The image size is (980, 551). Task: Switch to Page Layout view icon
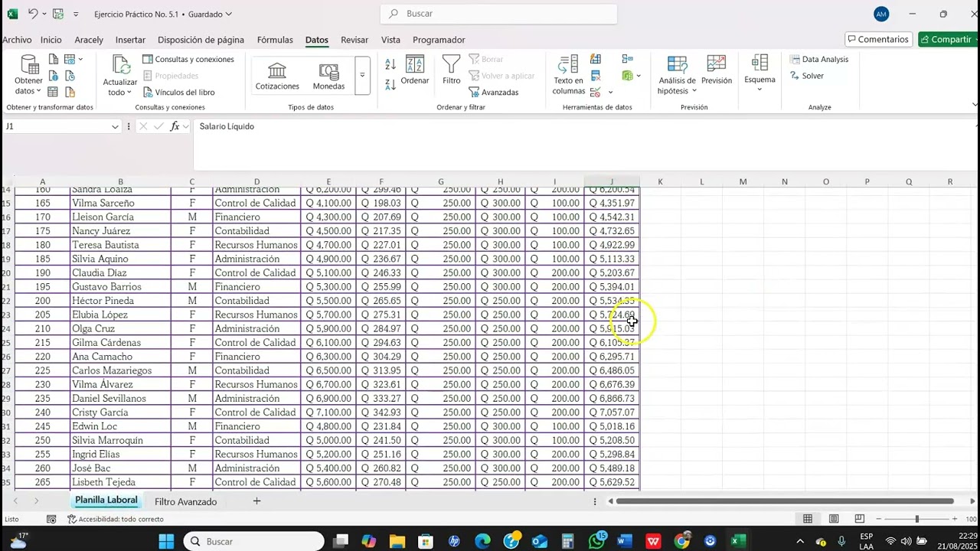point(834,519)
